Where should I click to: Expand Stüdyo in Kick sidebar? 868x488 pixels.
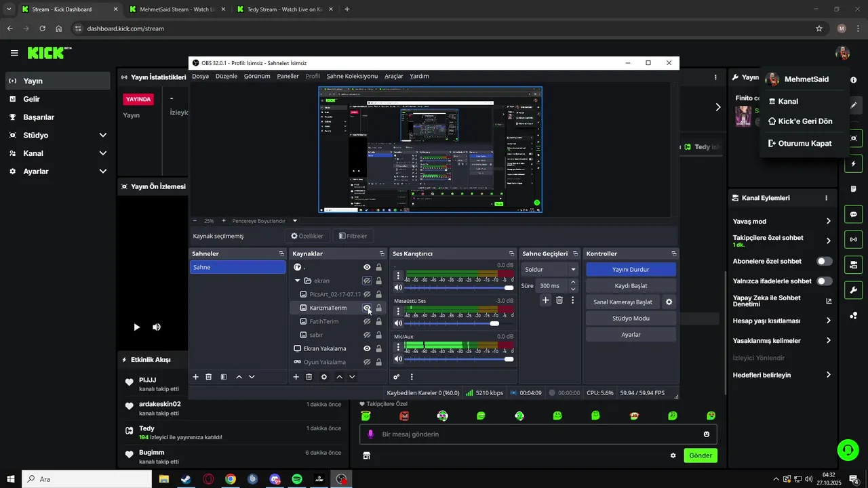coord(103,135)
